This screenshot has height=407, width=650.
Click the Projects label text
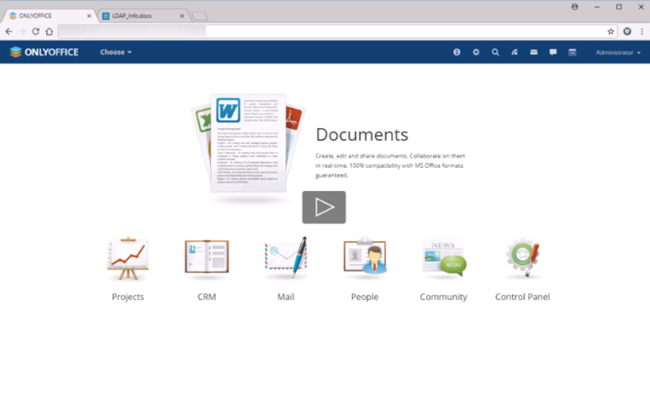pos(128,297)
